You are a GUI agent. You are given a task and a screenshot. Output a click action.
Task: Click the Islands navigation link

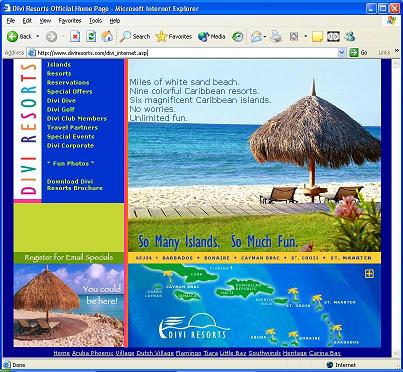point(59,65)
